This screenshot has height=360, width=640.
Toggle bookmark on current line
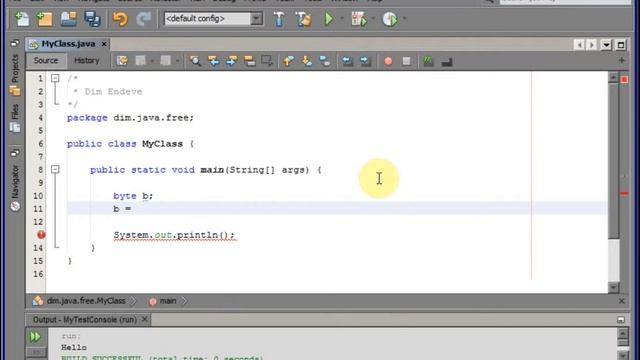pyautogui.click(x=325, y=61)
